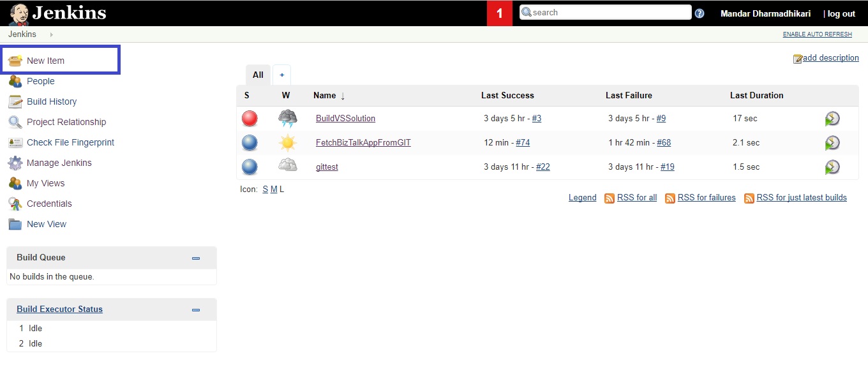Schedule a build for BuildVSSolution

click(832, 119)
